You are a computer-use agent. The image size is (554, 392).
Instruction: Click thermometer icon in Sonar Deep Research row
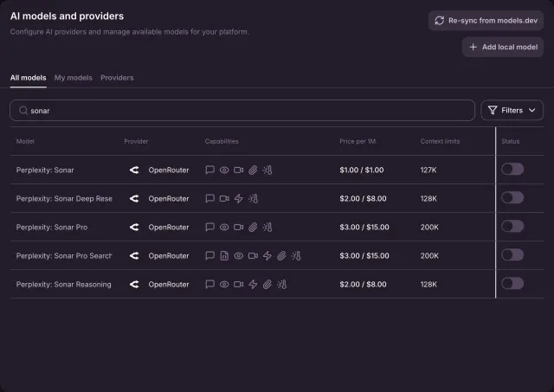(253, 198)
